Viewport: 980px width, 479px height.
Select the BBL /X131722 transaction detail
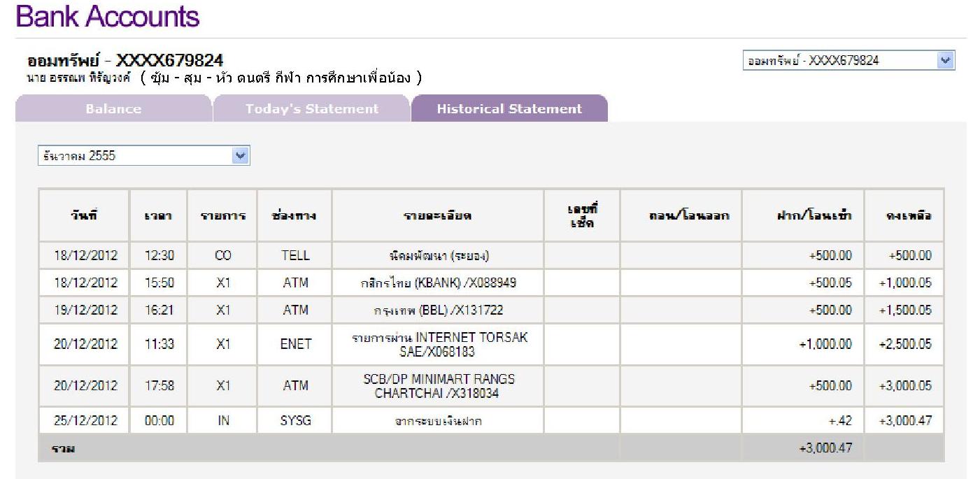pyautogui.click(x=439, y=310)
